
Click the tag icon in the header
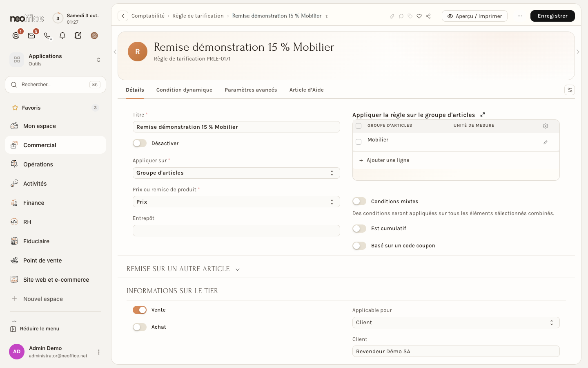pos(410,16)
